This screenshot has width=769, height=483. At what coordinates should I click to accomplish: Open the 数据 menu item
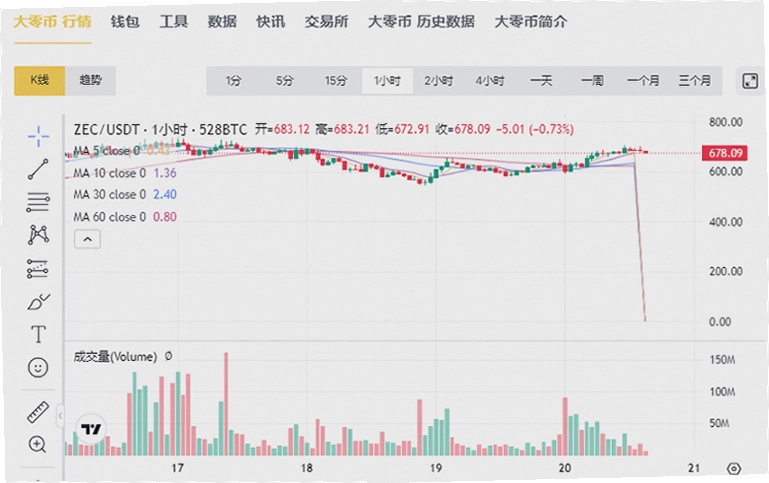click(x=222, y=22)
